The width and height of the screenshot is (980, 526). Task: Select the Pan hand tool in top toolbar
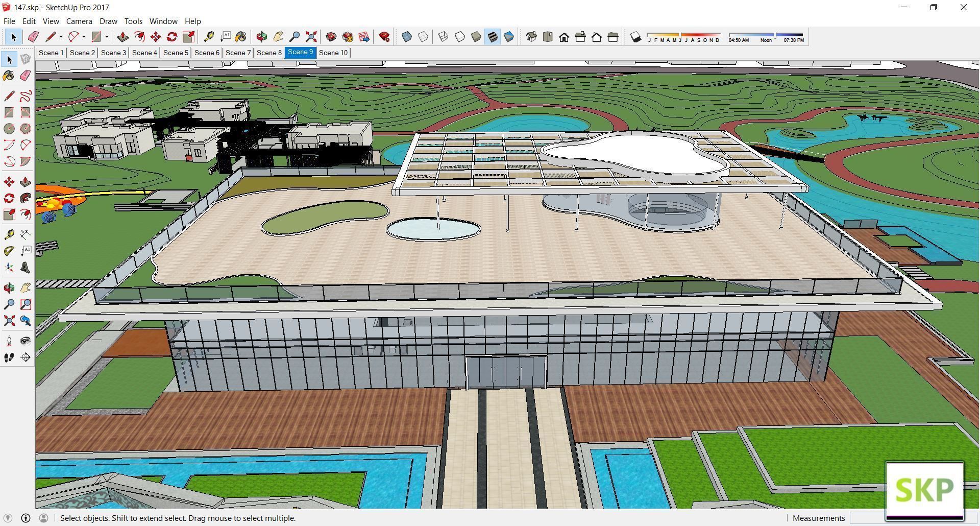click(278, 37)
